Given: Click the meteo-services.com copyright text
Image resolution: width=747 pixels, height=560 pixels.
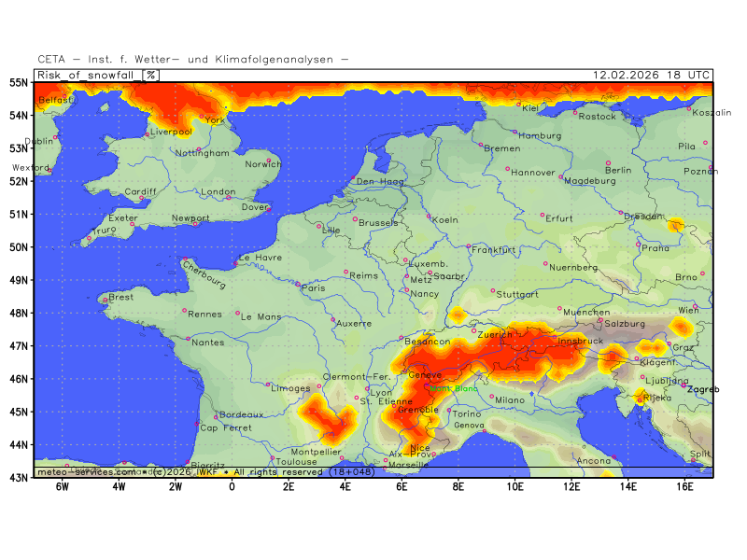Looking at the screenshot, I should coord(84,472).
